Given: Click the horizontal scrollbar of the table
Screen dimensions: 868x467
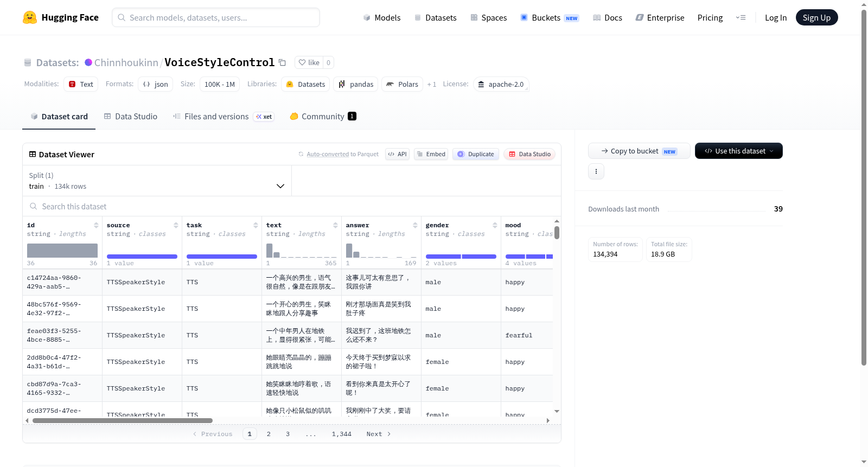Looking at the screenshot, I should pyautogui.click(x=123, y=420).
